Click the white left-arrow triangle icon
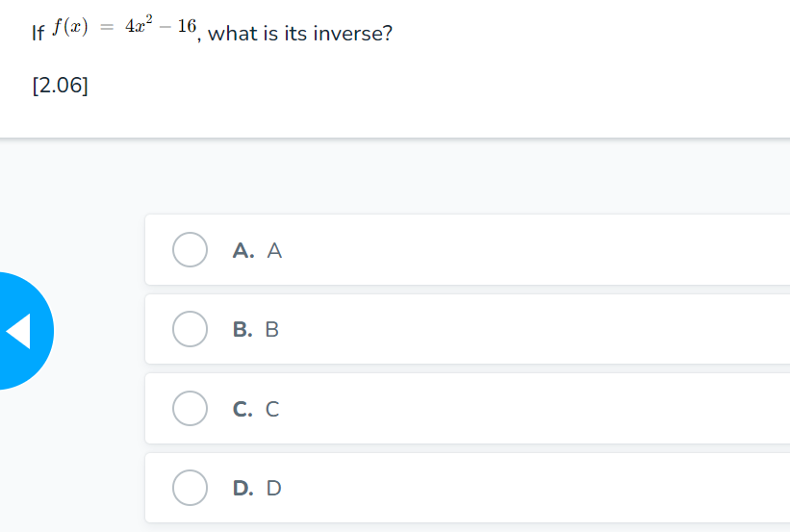The height and width of the screenshot is (532, 790). point(19,331)
